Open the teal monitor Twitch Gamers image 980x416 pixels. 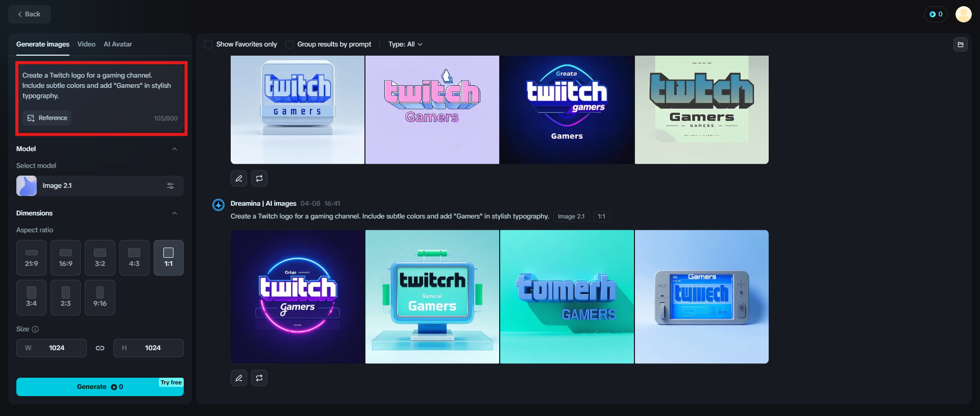(x=432, y=297)
